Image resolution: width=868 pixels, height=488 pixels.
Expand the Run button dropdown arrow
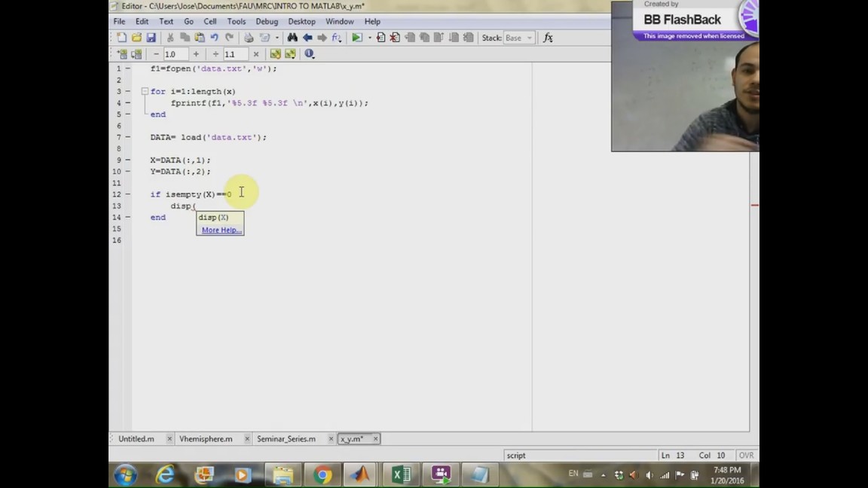pos(369,38)
